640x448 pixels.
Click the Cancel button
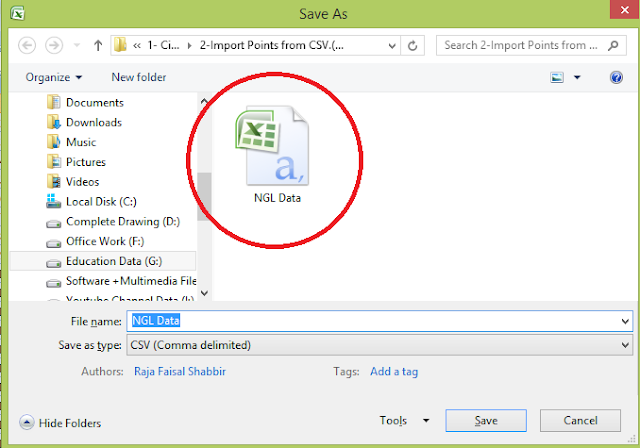click(x=580, y=420)
